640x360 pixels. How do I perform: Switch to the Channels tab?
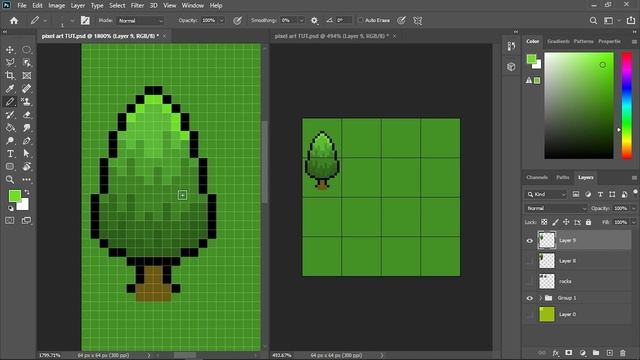point(537,177)
